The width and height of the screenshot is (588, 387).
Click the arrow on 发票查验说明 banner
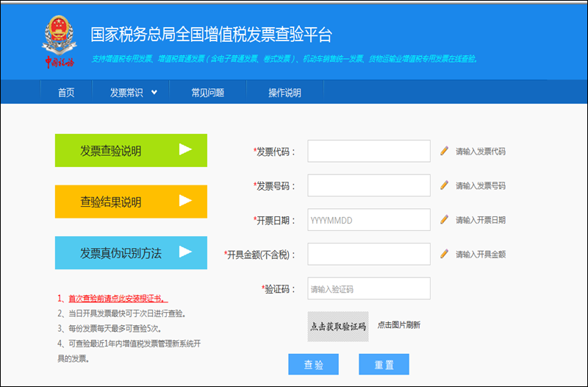click(x=185, y=150)
